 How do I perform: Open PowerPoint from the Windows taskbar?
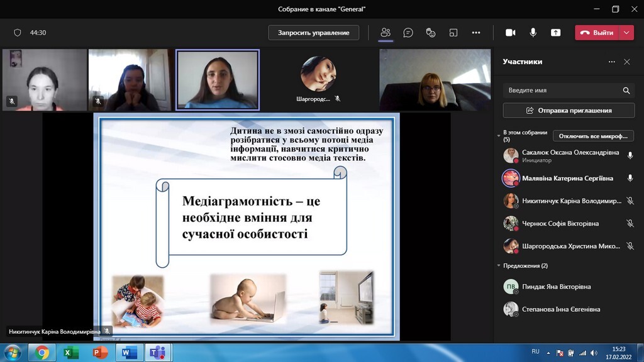click(x=100, y=353)
